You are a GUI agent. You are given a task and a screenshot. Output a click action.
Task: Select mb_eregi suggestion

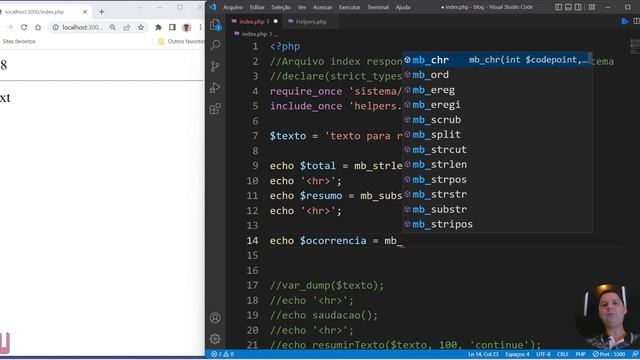coord(498,105)
